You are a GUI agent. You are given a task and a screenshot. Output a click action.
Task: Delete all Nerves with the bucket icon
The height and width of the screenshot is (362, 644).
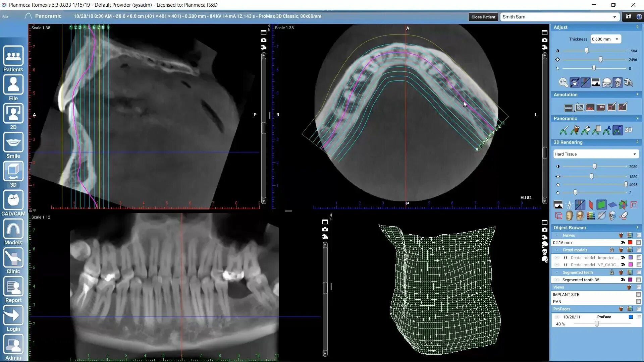[x=621, y=235]
